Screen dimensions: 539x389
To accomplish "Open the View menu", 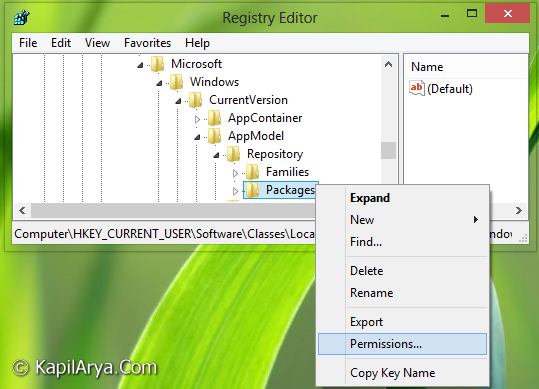I will coord(97,43).
